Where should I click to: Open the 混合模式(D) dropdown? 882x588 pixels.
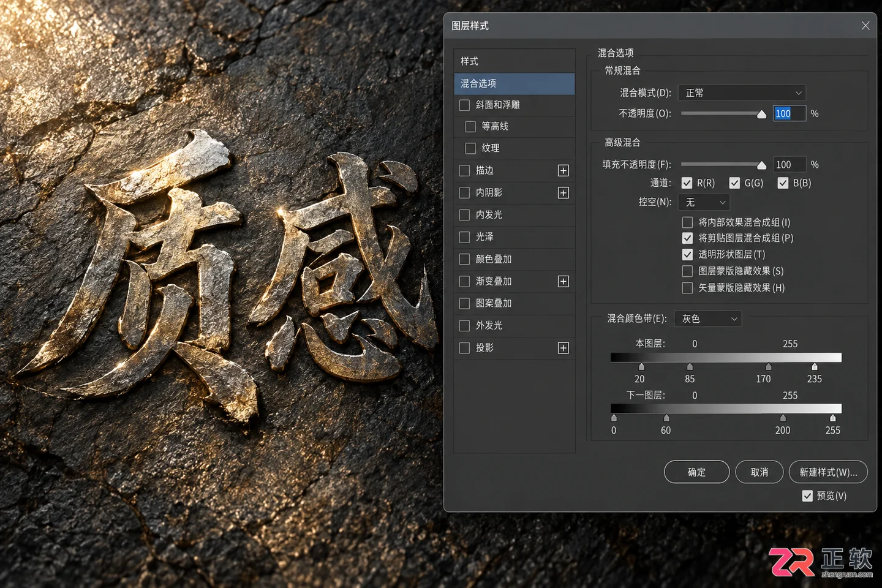(742, 93)
